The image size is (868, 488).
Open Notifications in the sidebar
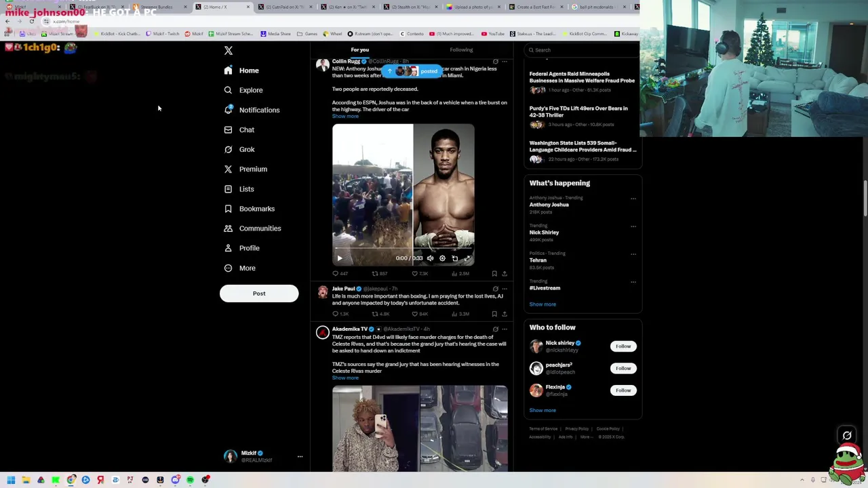[252, 110]
